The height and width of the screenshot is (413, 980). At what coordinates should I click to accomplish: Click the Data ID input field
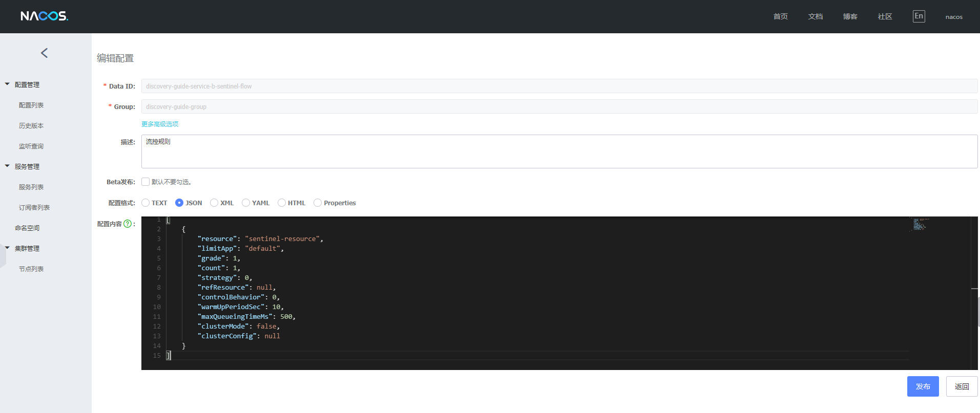pyautogui.click(x=559, y=86)
